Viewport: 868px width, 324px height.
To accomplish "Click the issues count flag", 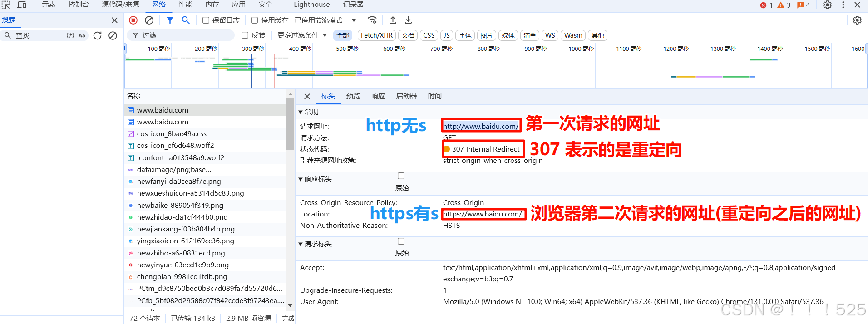I will pyautogui.click(x=803, y=5).
